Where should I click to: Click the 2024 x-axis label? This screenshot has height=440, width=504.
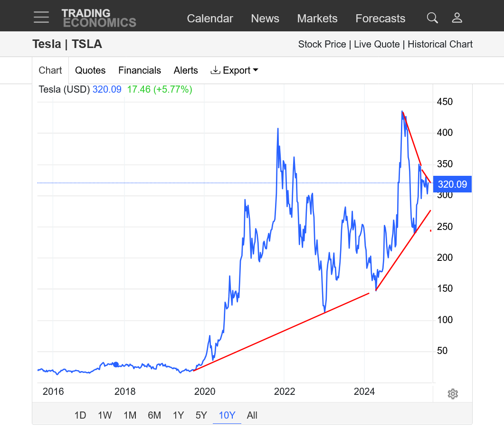coord(364,392)
